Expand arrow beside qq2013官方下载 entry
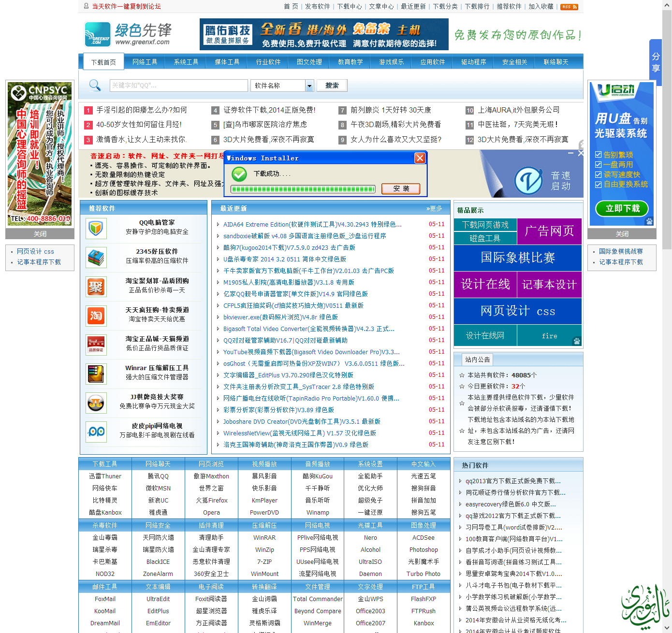672x633 pixels. click(460, 481)
